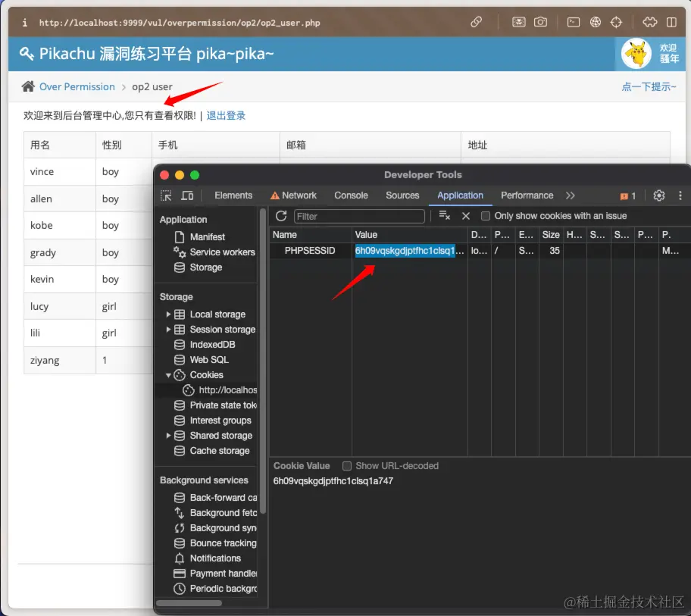The width and height of the screenshot is (691, 616).
Task: Click the refresh cookies icon
Action: [x=281, y=216]
